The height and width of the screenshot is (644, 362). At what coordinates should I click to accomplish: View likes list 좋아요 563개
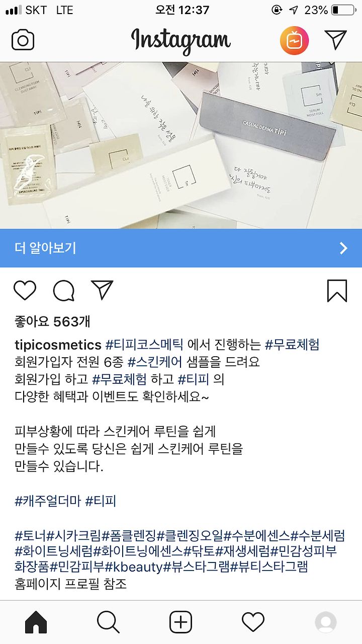tap(53, 321)
